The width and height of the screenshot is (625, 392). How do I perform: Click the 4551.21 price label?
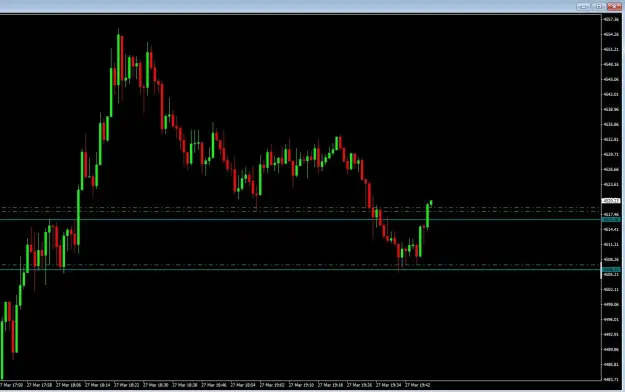[611, 49]
